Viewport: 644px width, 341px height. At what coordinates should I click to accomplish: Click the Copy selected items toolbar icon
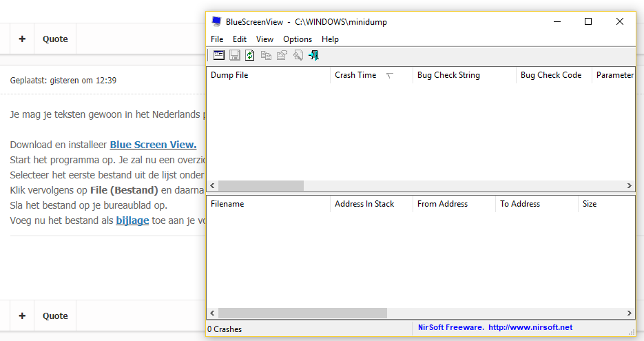(266, 55)
